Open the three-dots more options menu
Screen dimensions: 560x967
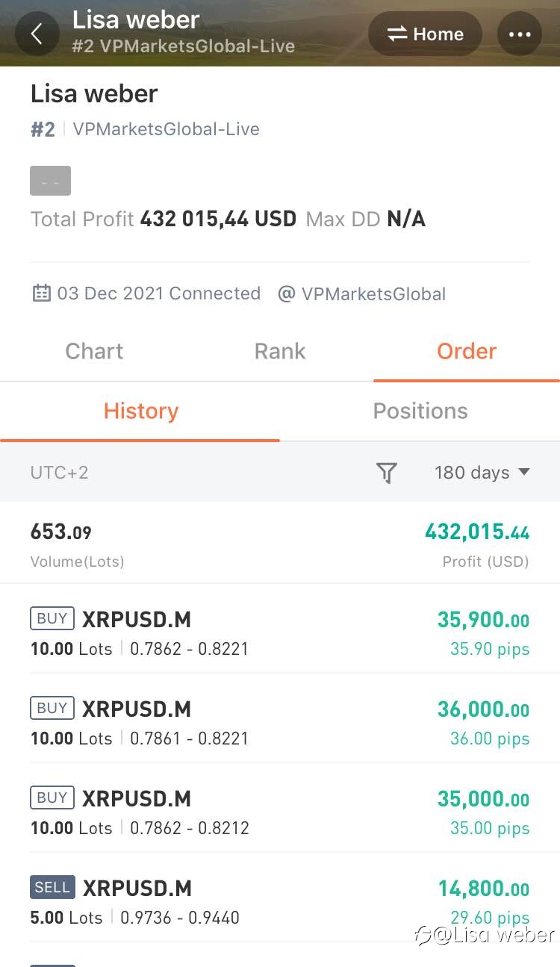click(x=520, y=34)
